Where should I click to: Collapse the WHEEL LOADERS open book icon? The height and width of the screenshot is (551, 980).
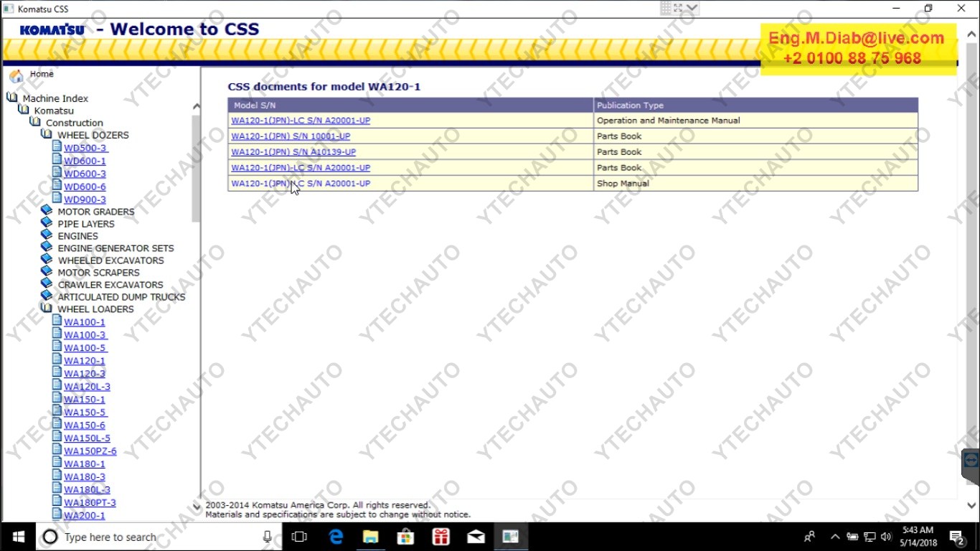point(47,309)
